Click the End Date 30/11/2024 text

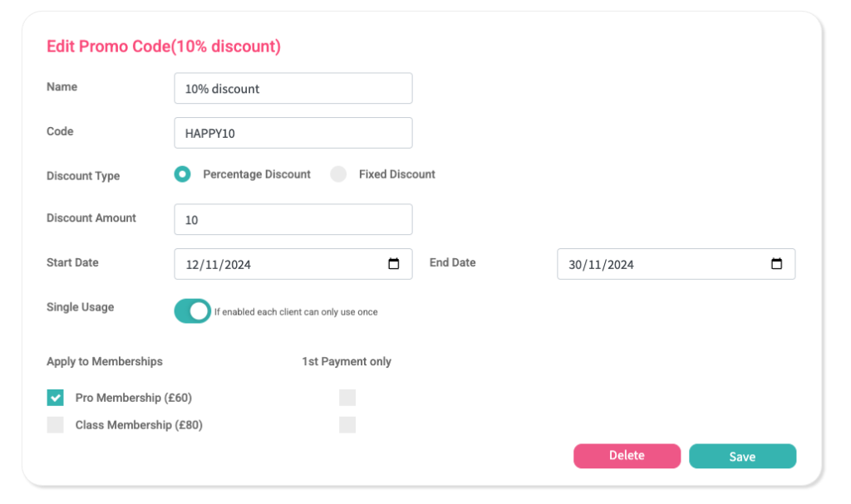tap(601, 265)
